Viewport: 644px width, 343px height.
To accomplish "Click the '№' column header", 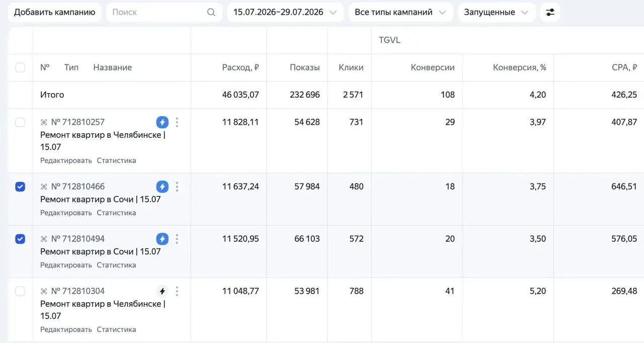I will tap(45, 67).
